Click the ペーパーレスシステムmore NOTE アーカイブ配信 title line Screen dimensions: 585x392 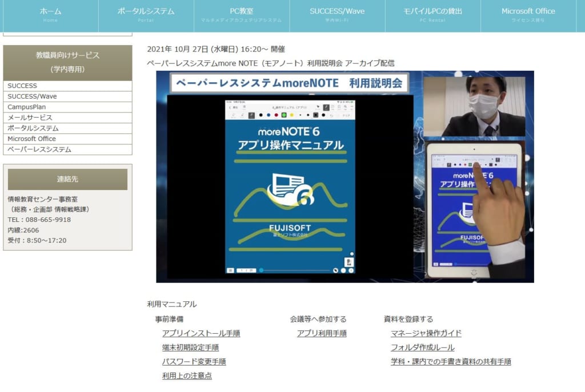click(x=270, y=63)
